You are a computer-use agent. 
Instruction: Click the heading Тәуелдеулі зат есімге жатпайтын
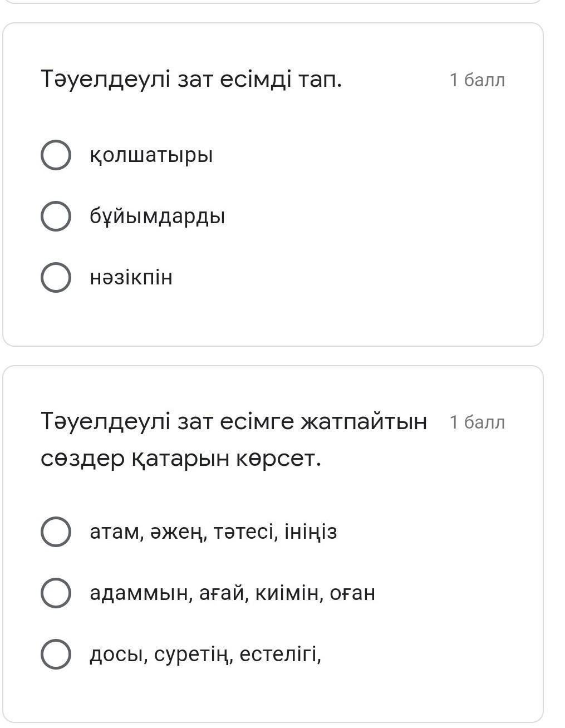234,421
